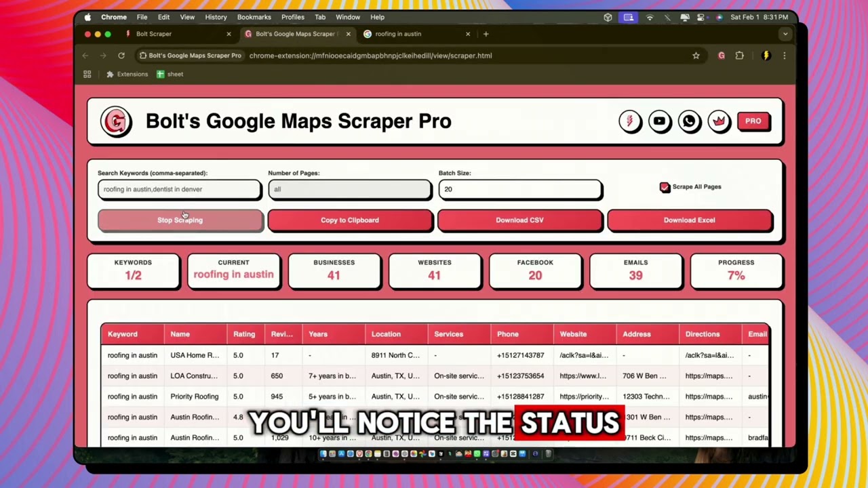Screen dimensions: 868x488
Task: Select the crown icon next to PRO
Action: (x=719, y=121)
